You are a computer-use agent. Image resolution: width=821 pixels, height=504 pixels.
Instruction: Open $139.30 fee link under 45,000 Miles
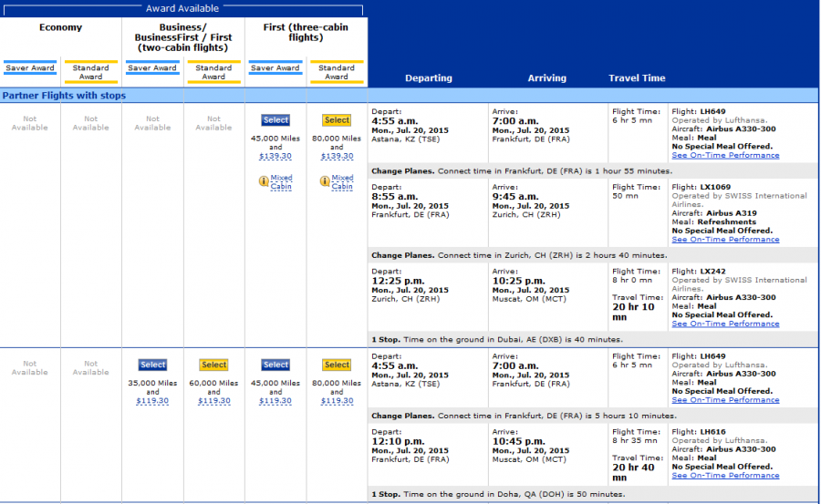(x=275, y=157)
